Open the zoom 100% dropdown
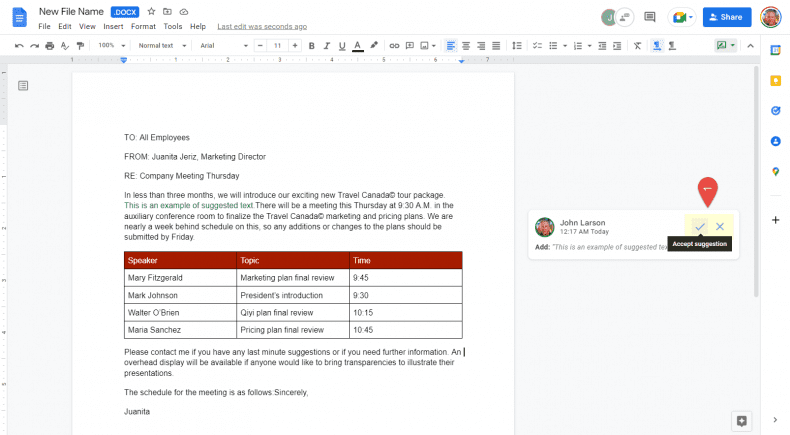 (x=109, y=46)
